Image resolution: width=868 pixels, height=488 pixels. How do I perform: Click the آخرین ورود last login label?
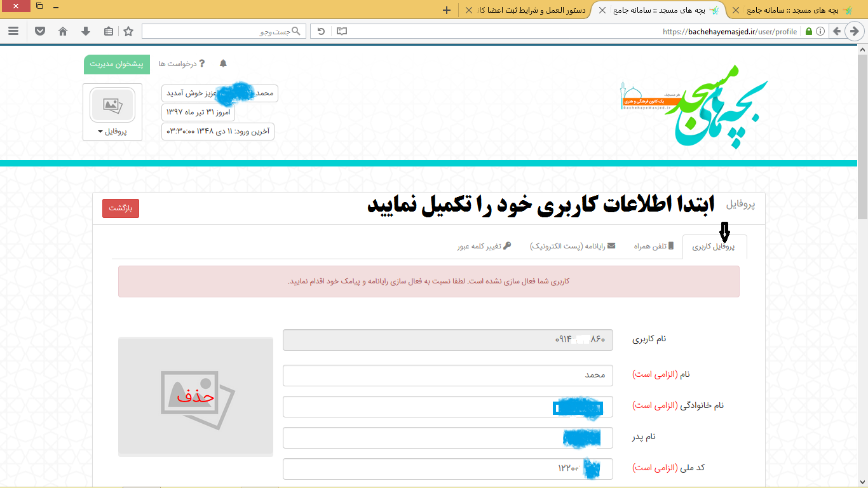[218, 131]
